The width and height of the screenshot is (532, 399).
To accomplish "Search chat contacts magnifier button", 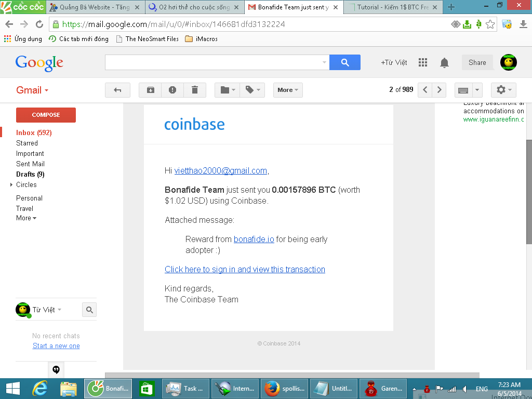I will pos(89,310).
